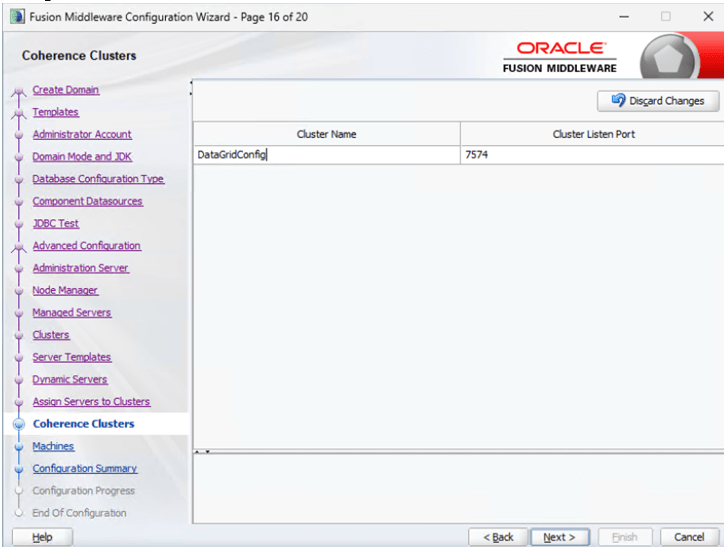Click the Advanced Configuration step node icon

[18, 247]
